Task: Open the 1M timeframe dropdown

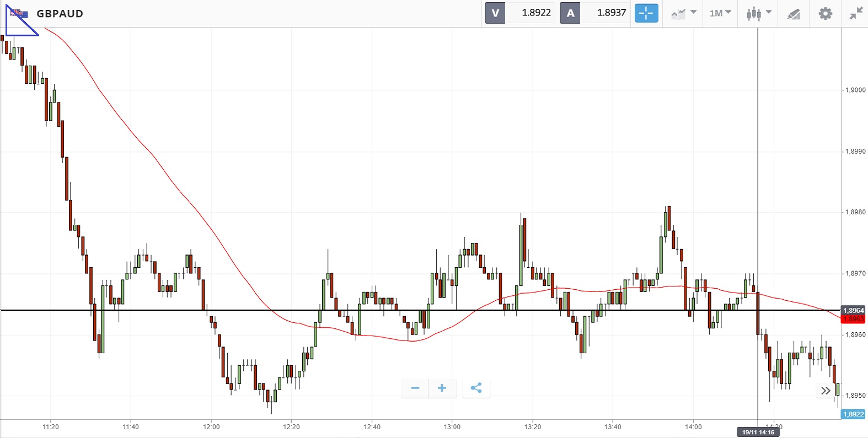Action: 720,13
